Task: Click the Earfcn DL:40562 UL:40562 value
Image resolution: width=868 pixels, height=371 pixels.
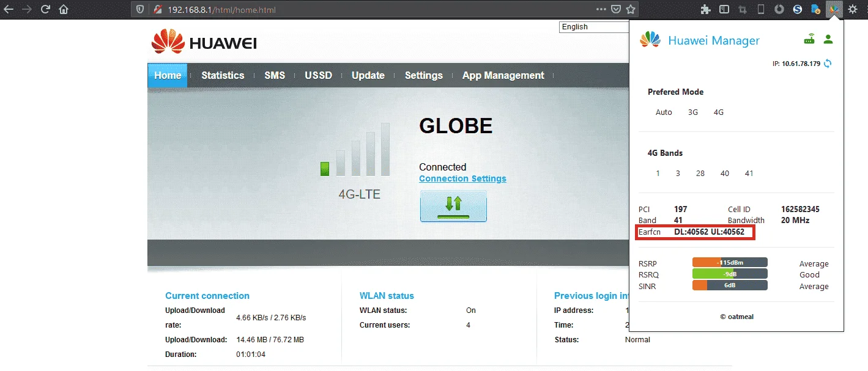Action: tap(709, 232)
